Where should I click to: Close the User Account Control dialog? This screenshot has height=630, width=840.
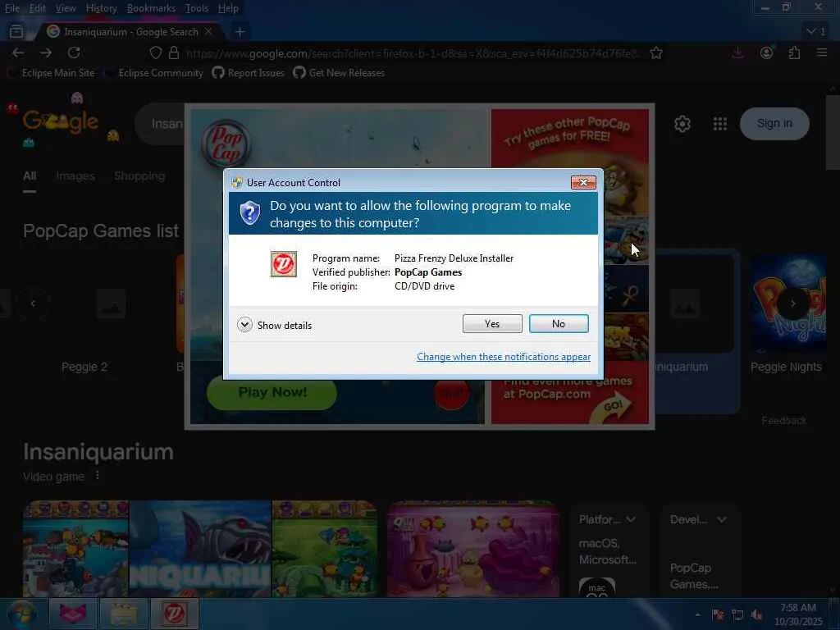[x=583, y=182]
